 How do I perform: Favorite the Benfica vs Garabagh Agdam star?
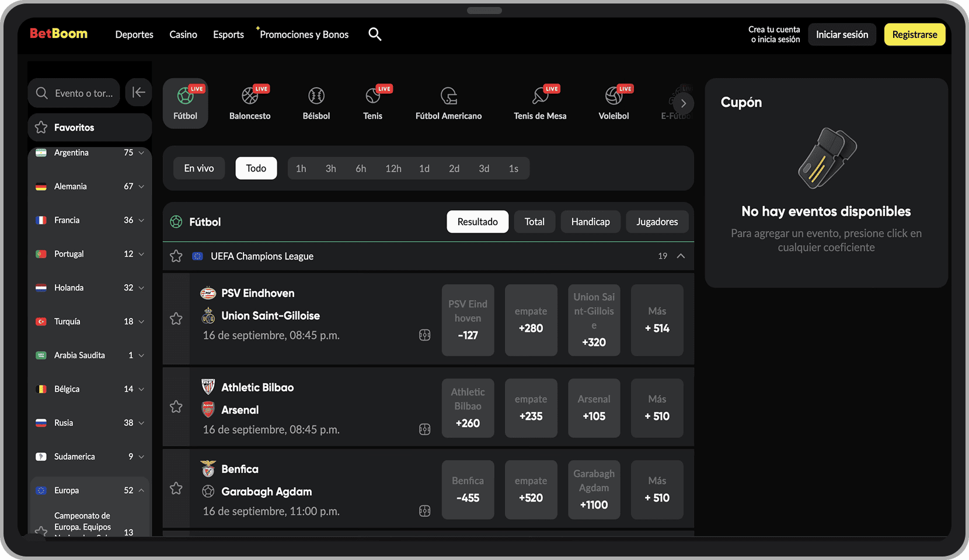click(x=176, y=488)
